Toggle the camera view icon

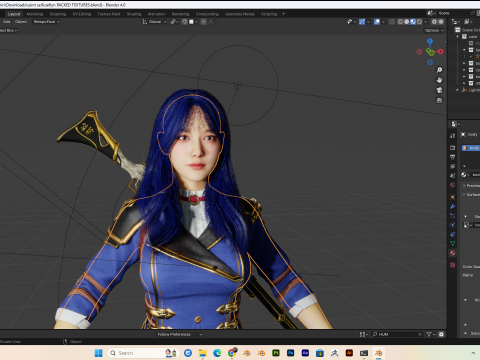pos(439,90)
